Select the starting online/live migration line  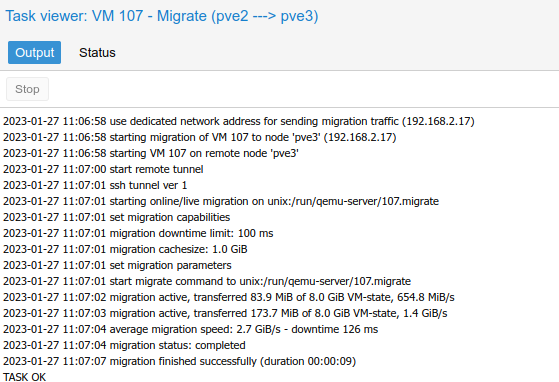pos(221,201)
